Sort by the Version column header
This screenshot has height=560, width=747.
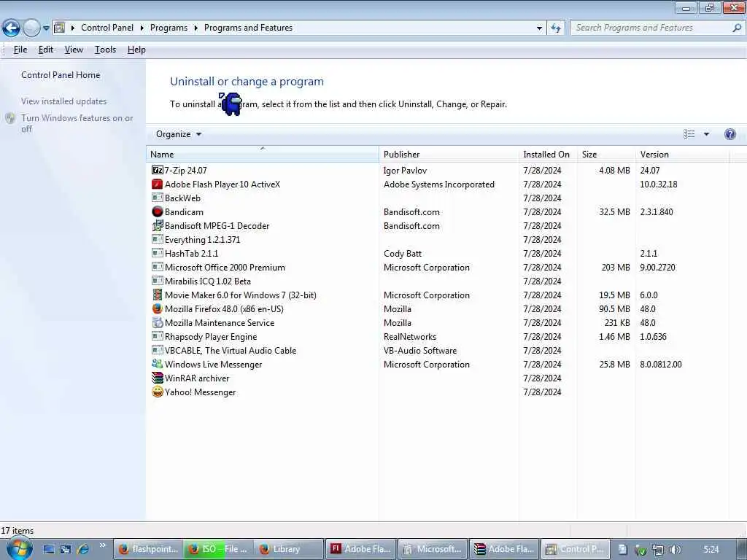click(682, 155)
